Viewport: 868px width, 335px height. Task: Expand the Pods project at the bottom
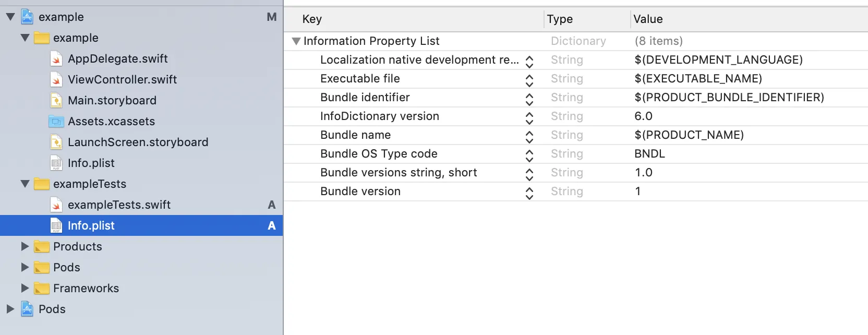pos(10,309)
